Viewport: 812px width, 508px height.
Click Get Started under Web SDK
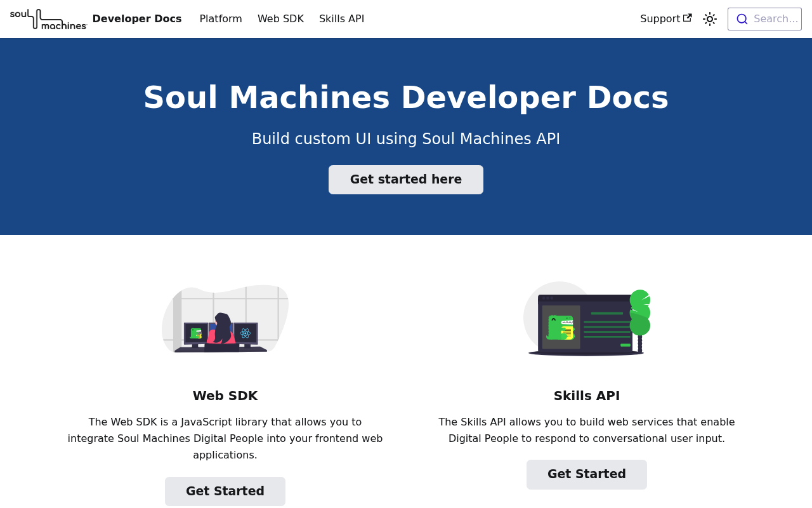225,491
